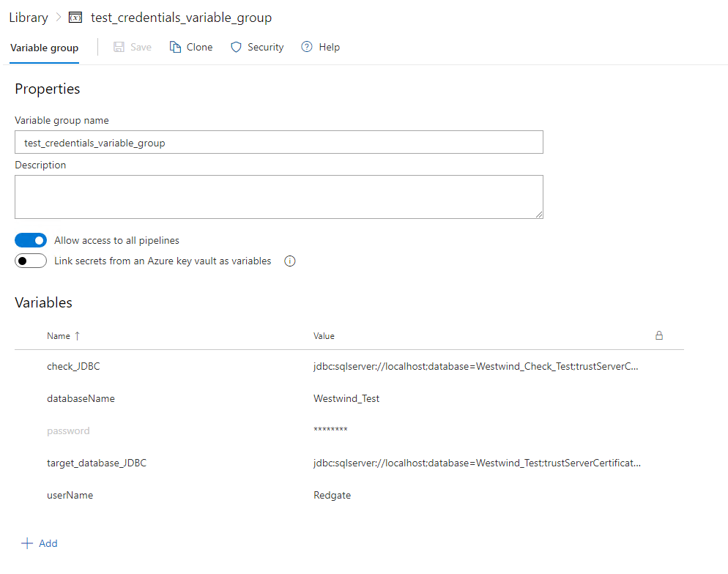Click the databaseName value Westwind_Test
Screen dimensions: 728x574
[x=346, y=398]
